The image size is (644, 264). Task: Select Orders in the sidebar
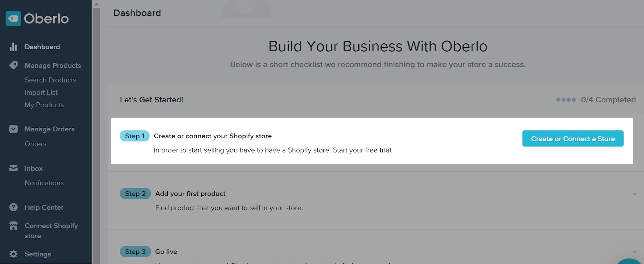pyautogui.click(x=36, y=144)
